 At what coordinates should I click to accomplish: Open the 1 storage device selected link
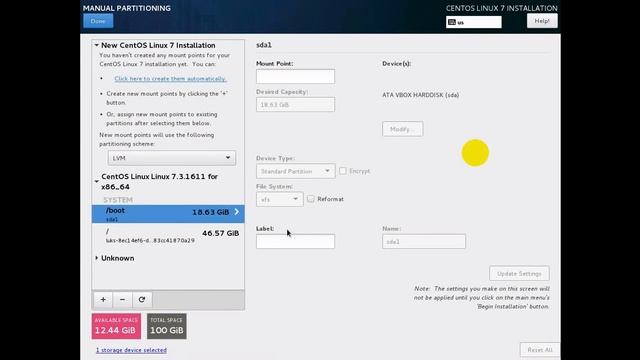pyautogui.click(x=131, y=350)
